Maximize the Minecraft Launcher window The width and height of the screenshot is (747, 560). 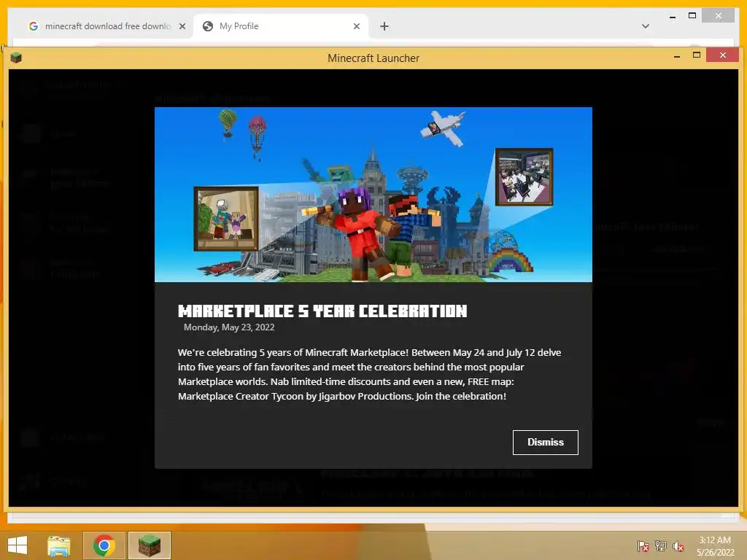[x=697, y=55]
